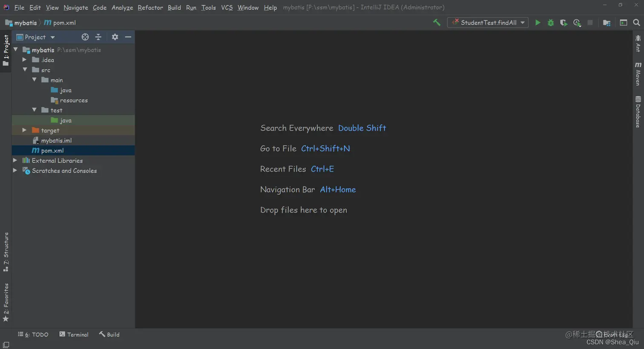Collapse the main folder arrow
The width and height of the screenshot is (644, 349).
tap(34, 80)
